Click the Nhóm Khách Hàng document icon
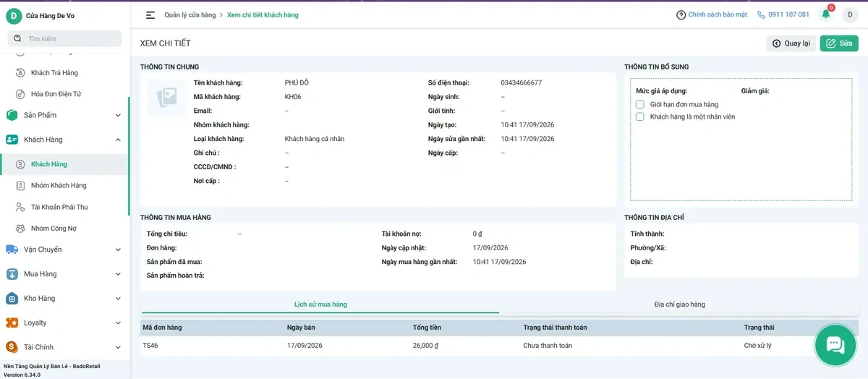The width and height of the screenshot is (868, 379). click(20, 186)
